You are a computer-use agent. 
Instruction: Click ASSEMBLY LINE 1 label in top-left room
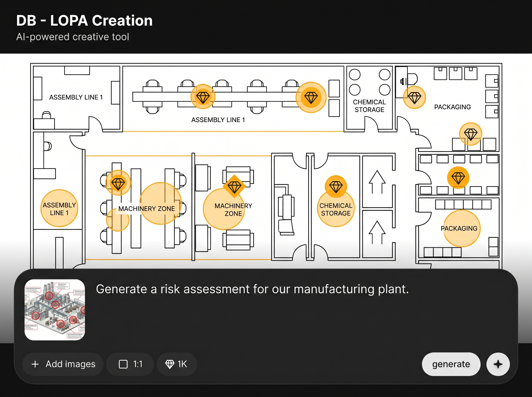(76, 97)
